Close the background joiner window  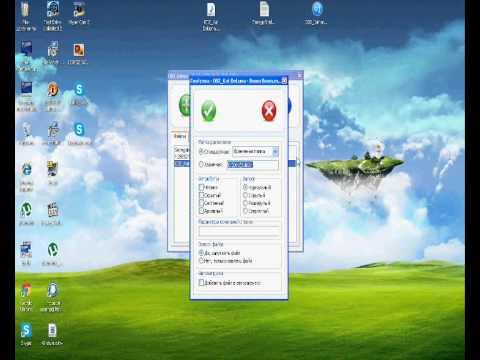pos(299,76)
